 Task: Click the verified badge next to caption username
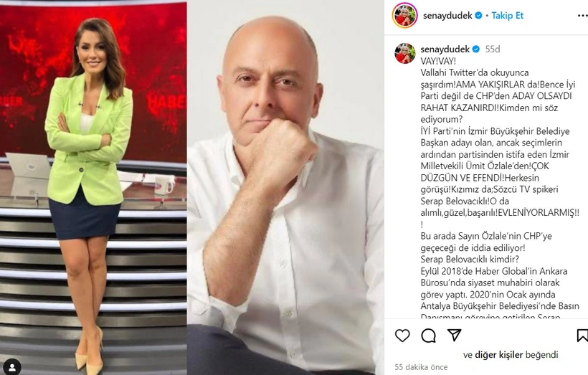[x=476, y=49]
